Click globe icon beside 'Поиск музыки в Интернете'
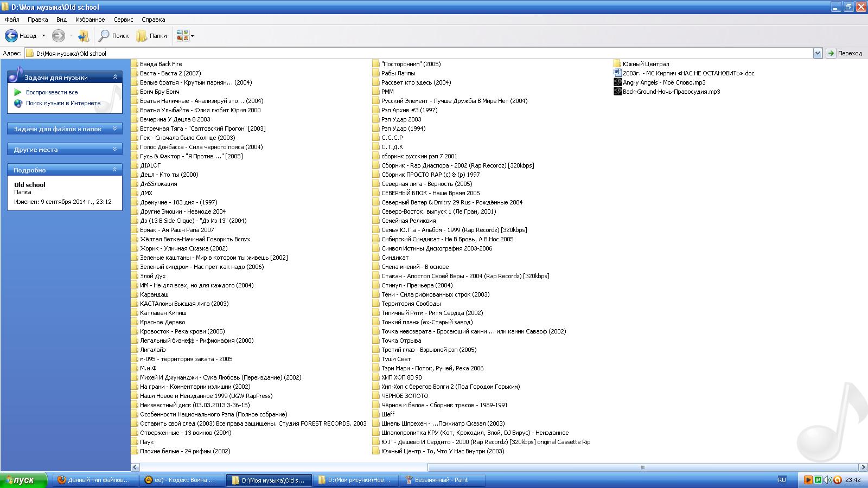 tap(18, 103)
